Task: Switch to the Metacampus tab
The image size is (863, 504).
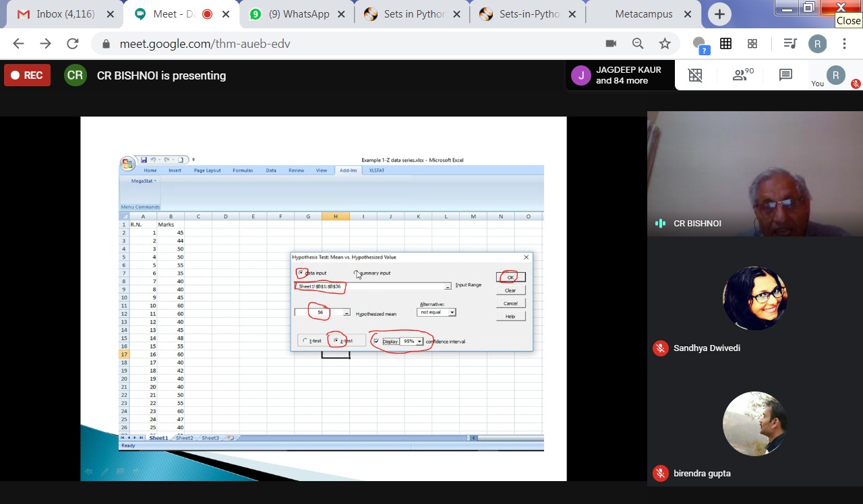Action: tap(643, 14)
